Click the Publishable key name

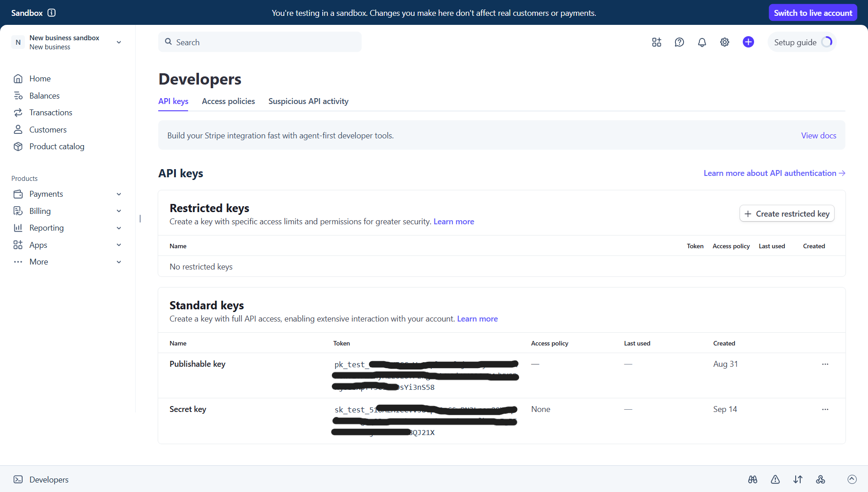pos(198,364)
